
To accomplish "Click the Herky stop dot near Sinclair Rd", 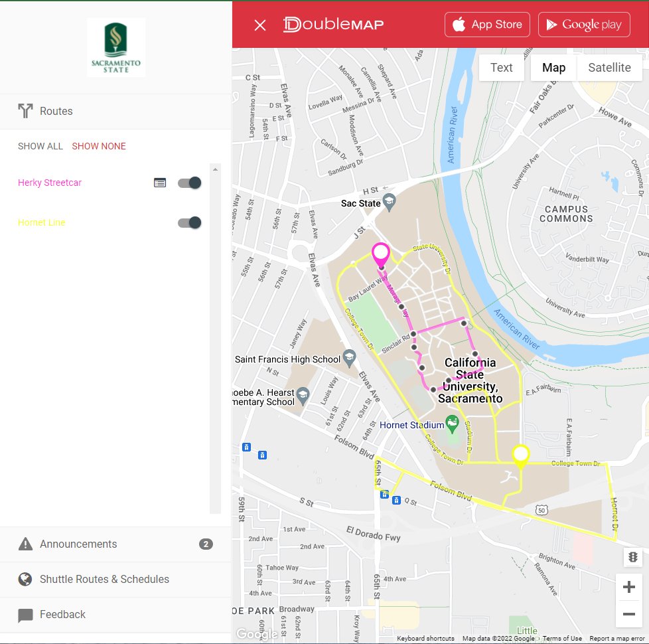I will pos(413,334).
